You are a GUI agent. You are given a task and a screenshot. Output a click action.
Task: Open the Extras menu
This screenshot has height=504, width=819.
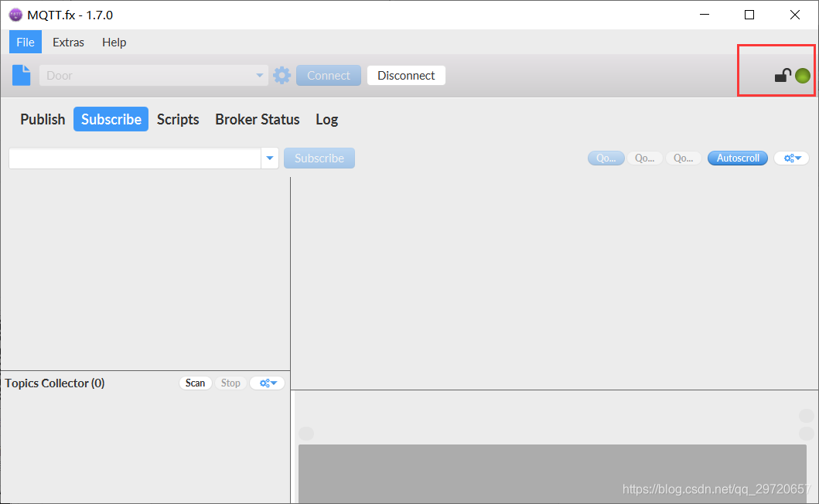point(68,43)
